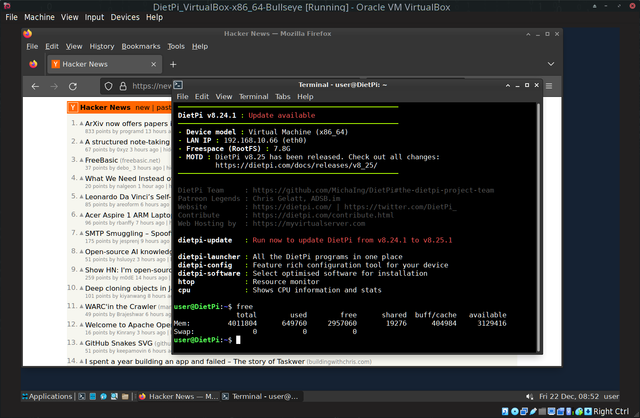Launch terminal emulator from panel launcher
This screenshot has height=418, width=640.
point(82,396)
